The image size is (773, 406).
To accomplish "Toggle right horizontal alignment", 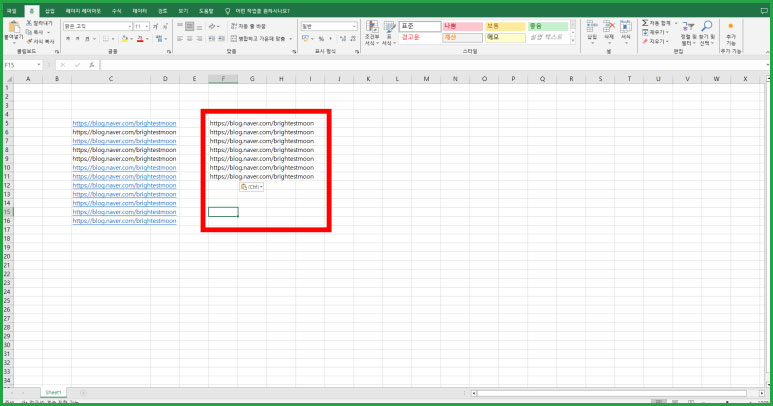I will 199,38.
